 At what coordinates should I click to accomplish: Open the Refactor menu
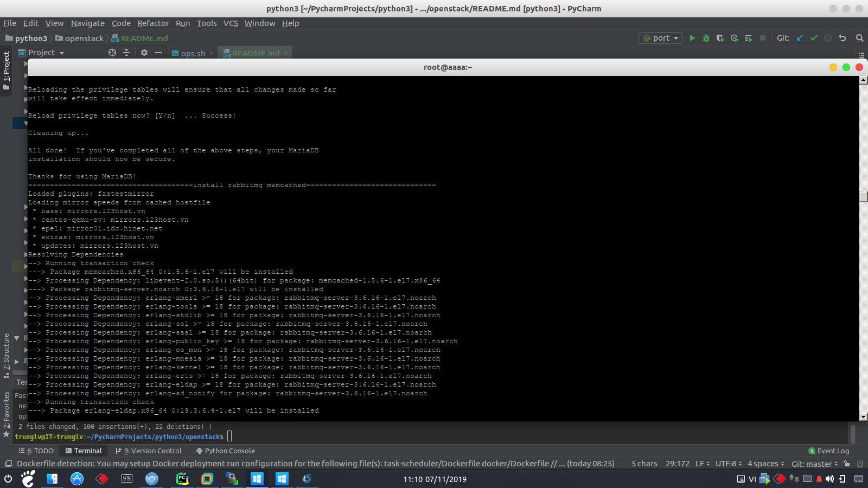point(153,23)
